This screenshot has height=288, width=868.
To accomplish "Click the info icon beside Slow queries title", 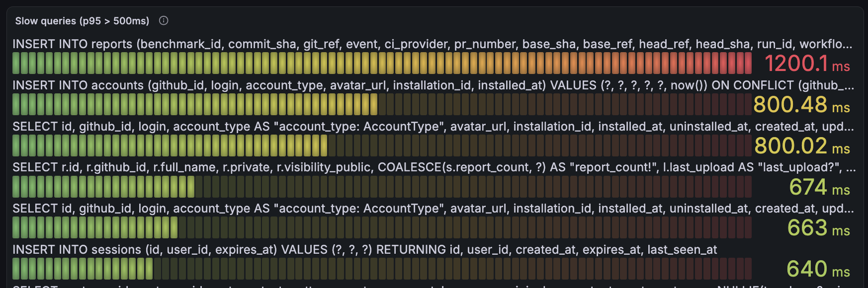I will [x=164, y=20].
